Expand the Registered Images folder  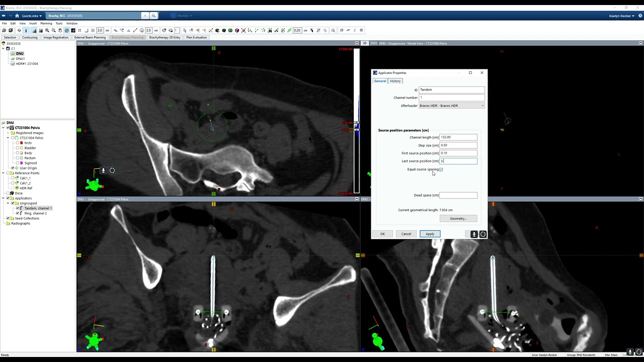click(8, 133)
